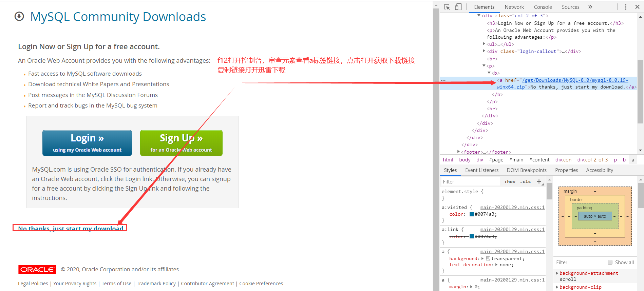Toggle the :hov element state button
Viewport: 644px width, 291px height.
point(510,182)
